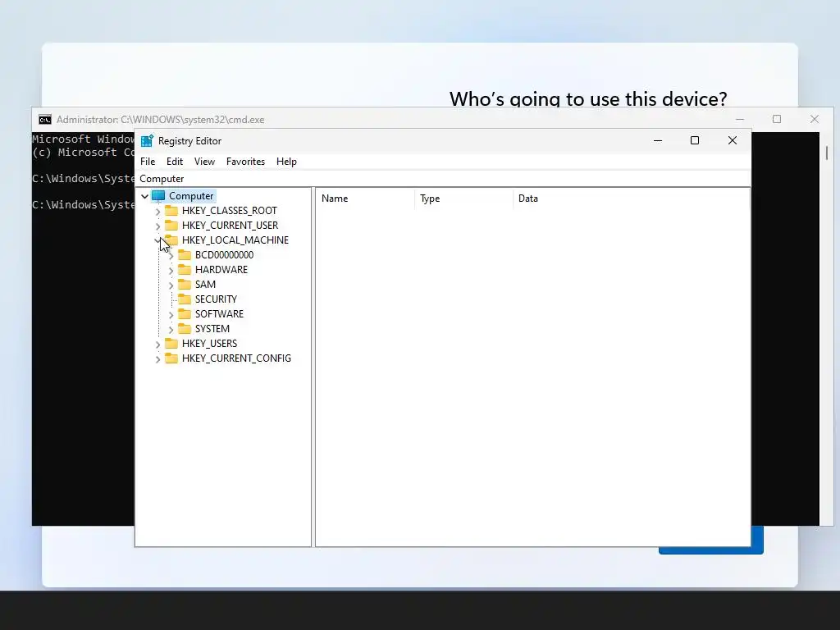Click the SOFTWARE folder icon
Screen dimensions: 840x630
click(185, 313)
